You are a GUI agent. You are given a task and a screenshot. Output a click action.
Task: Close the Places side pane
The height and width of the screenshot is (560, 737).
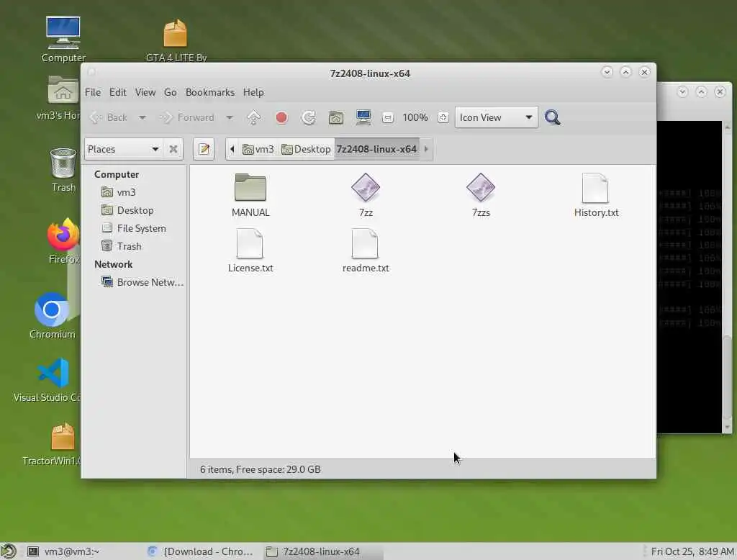click(x=173, y=149)
